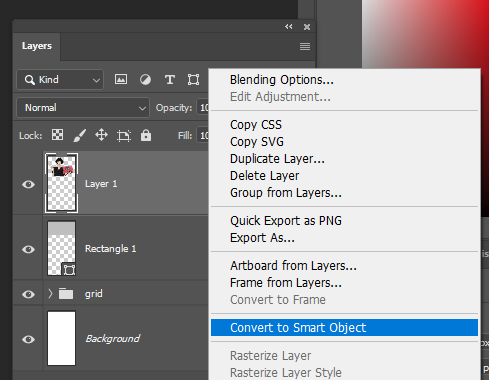Choose Copy SVG
Viewport: 489px width, 380px height.
click(257, 142)
